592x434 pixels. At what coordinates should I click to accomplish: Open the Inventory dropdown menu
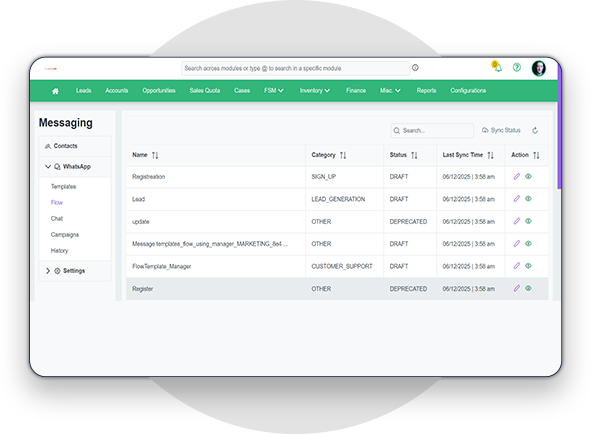[x=315, y=91]
